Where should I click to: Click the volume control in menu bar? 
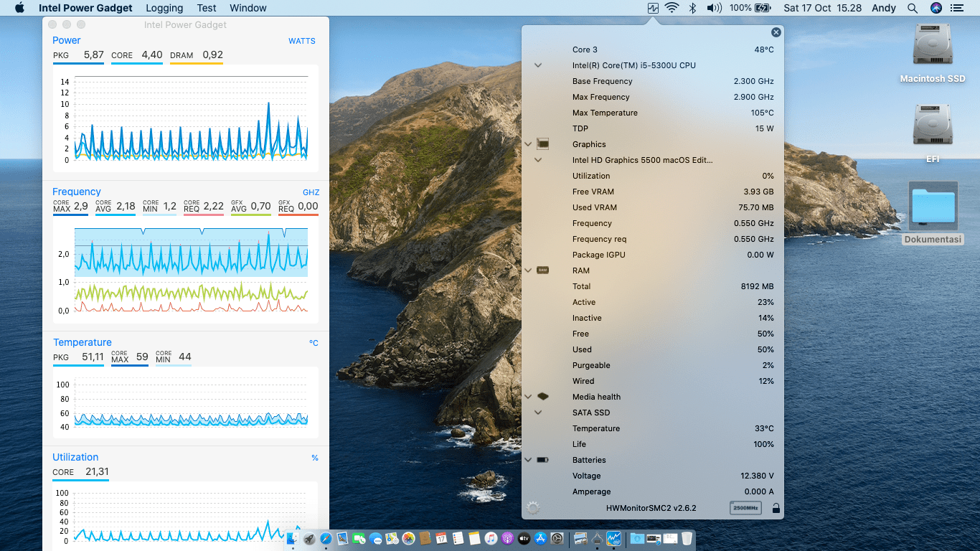(714, 9)
